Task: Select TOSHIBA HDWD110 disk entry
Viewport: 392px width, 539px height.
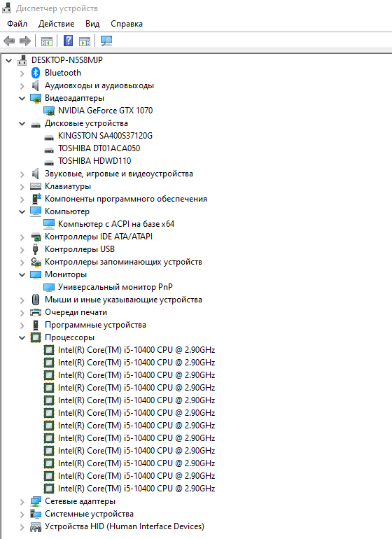Action: click(94, 161)
